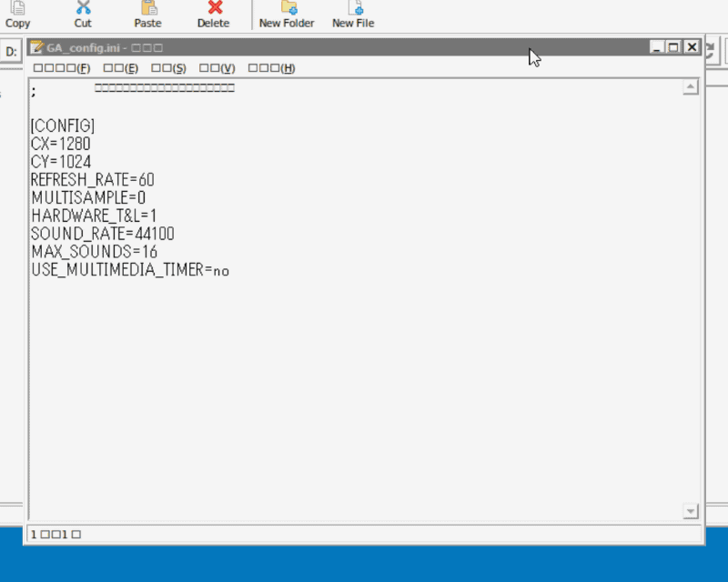Open the Edit (E) menu
This screenshot has width=728, height=582.
122,67
